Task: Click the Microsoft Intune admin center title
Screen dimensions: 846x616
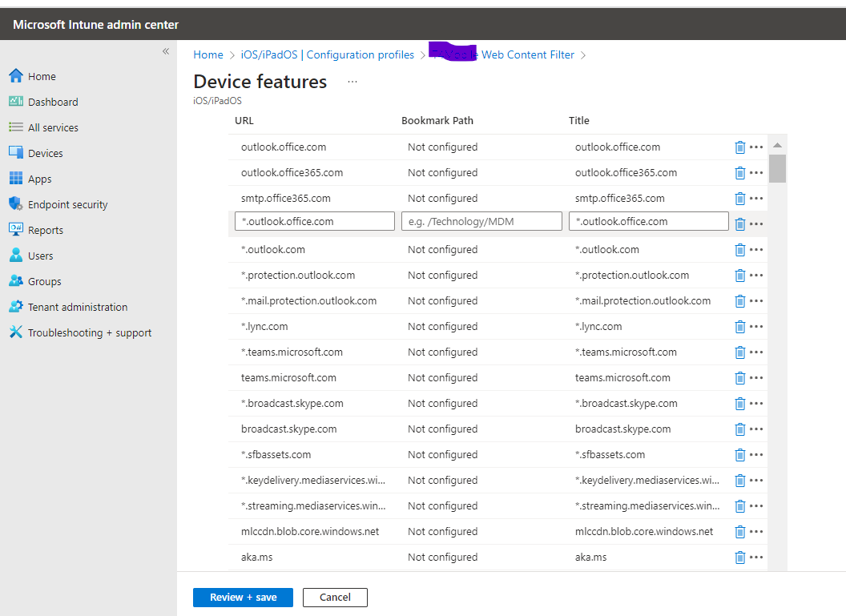Action: [x=95, y=24]
